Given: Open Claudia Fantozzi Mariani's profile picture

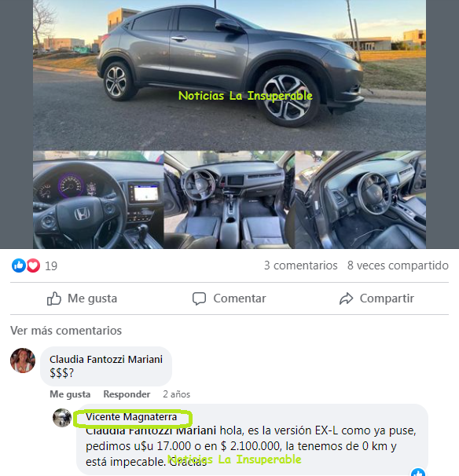Looking at the screenshot, I should [x=23, y=361].
